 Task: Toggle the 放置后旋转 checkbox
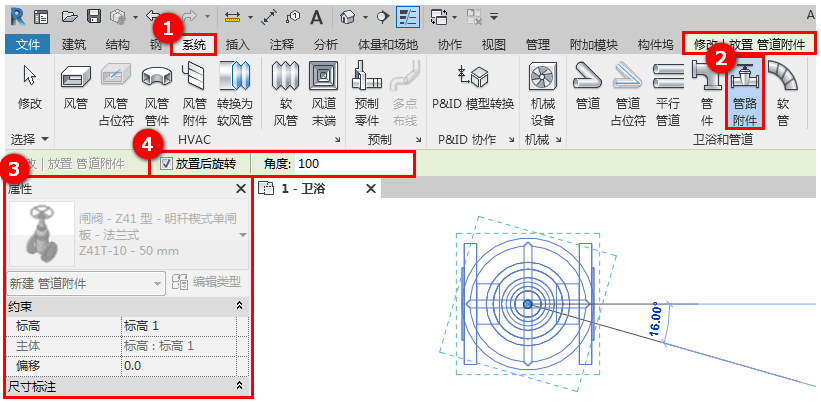166,164
